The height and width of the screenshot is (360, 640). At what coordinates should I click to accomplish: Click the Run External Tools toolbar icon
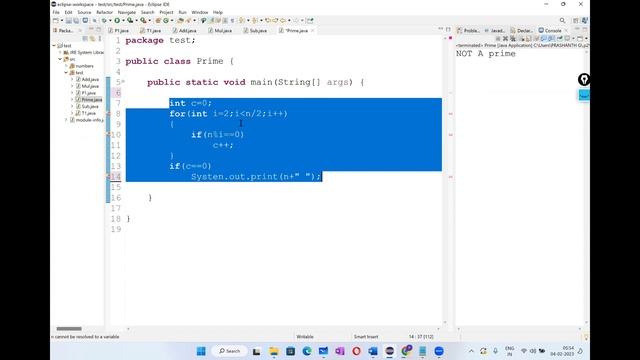[143, 20]
